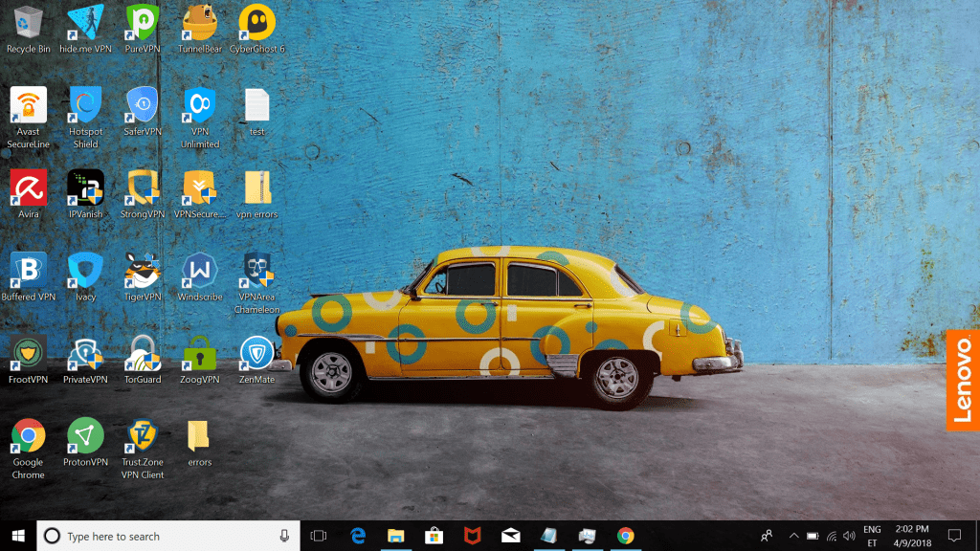
Task: Click the Ivacy shortcut icon
Action: (x=85, y=276)
